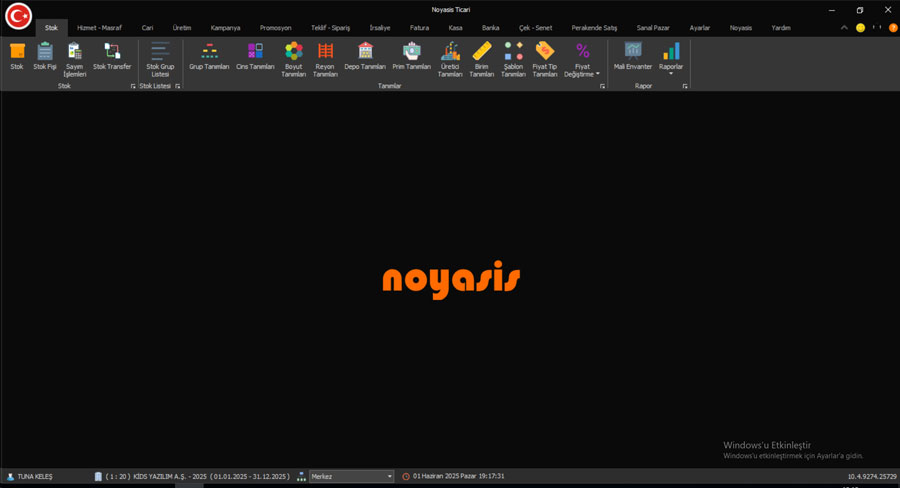
Task: Click TUNA KELEŞ user name
Action: 35,477
